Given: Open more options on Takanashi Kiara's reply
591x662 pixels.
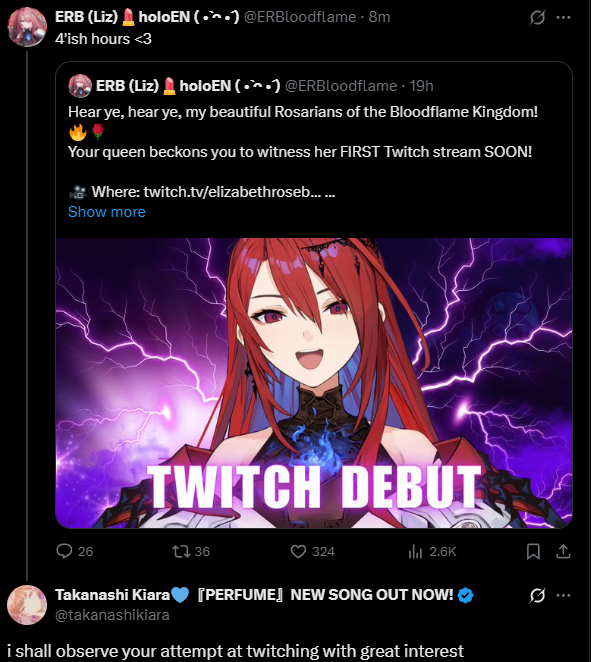Looking at the screenshot, I should [564, 596].
